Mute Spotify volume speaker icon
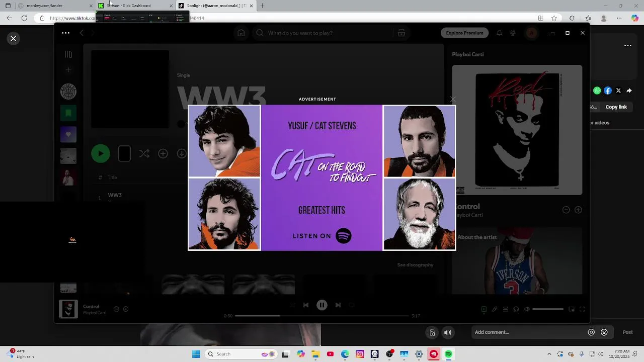The width and height of the screenshot is (644, 362). point(527,309)
